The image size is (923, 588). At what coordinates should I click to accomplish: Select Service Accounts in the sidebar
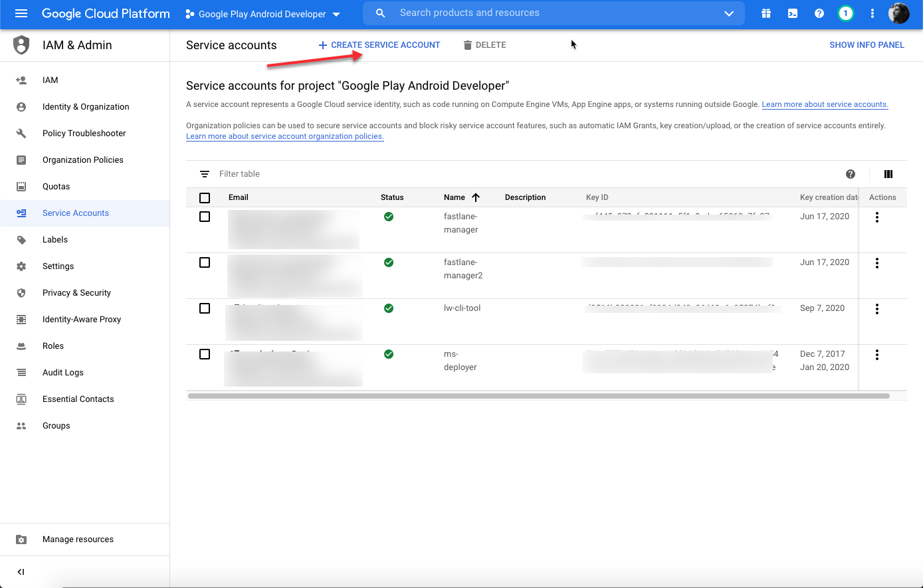75,213
